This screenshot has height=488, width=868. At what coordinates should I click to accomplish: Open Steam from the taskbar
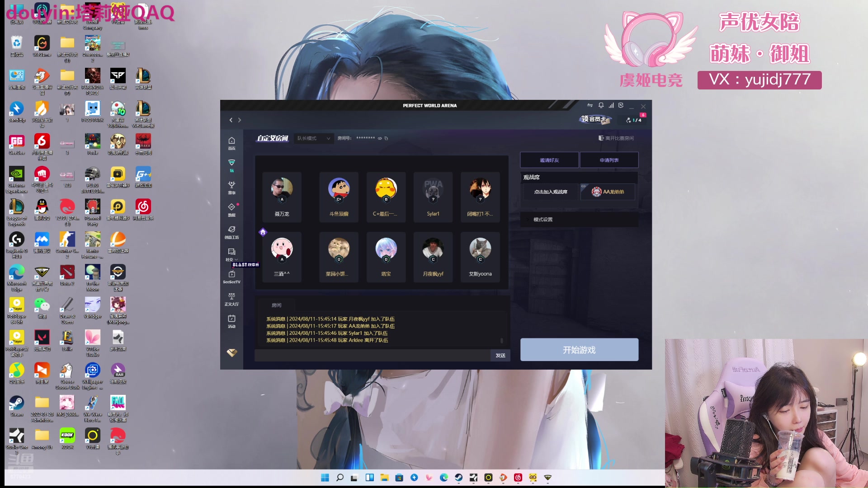coord(458,478)
